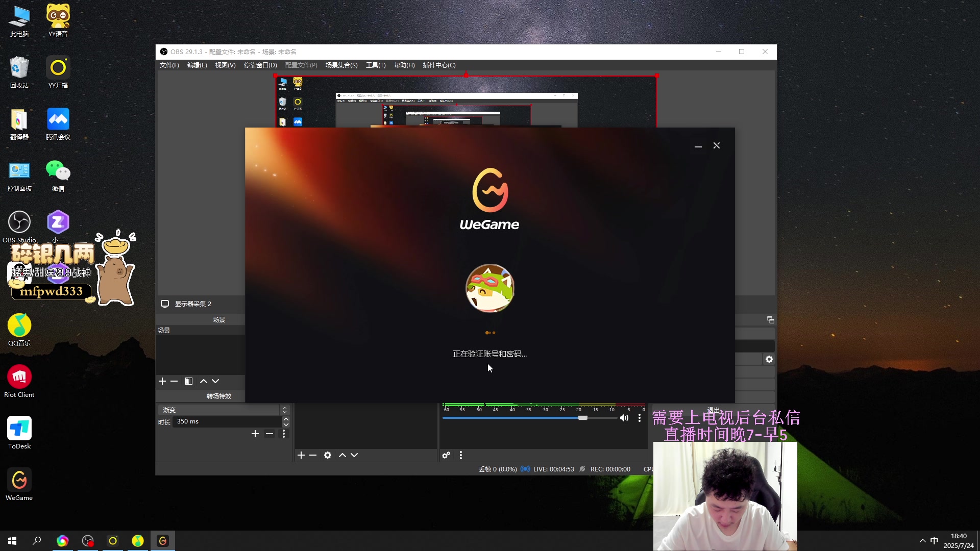This screenshot has width=980, height=551.
Task: Open the 编辑(E) menu in OBS
Action: [x=197, y=65]
